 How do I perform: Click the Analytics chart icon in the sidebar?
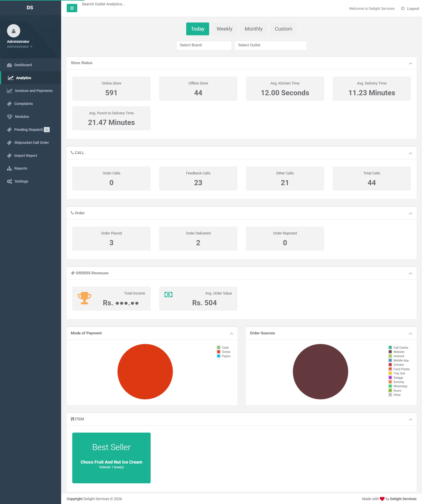11,78
